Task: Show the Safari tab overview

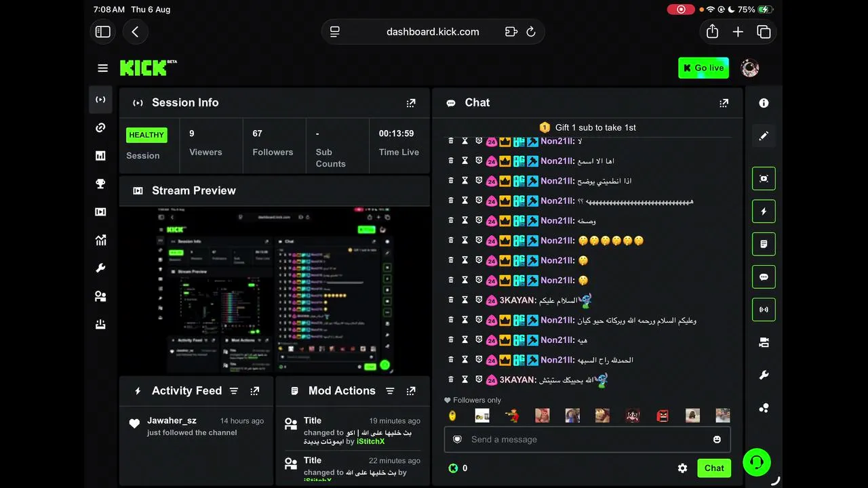Action: (764, 32)
